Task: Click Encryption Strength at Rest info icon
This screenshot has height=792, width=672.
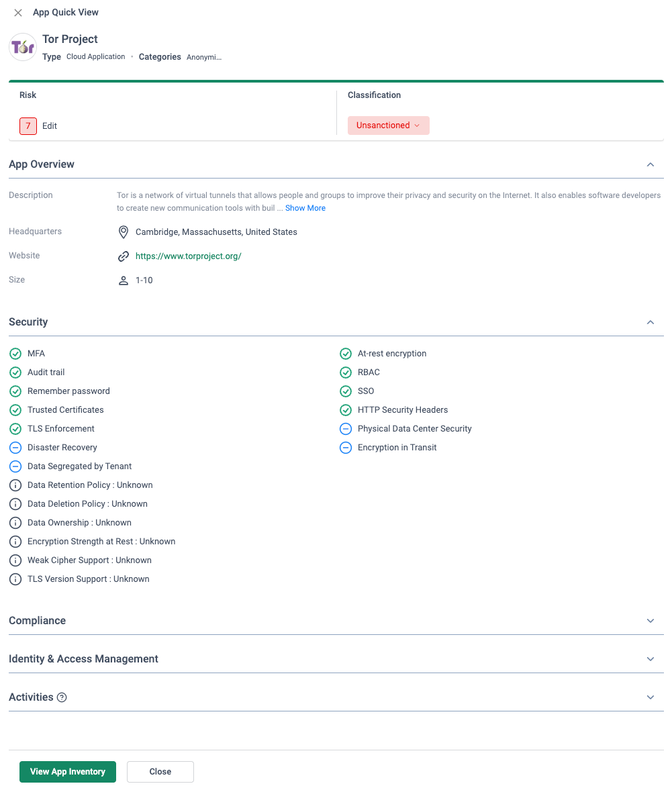Action: click(15, 542)
